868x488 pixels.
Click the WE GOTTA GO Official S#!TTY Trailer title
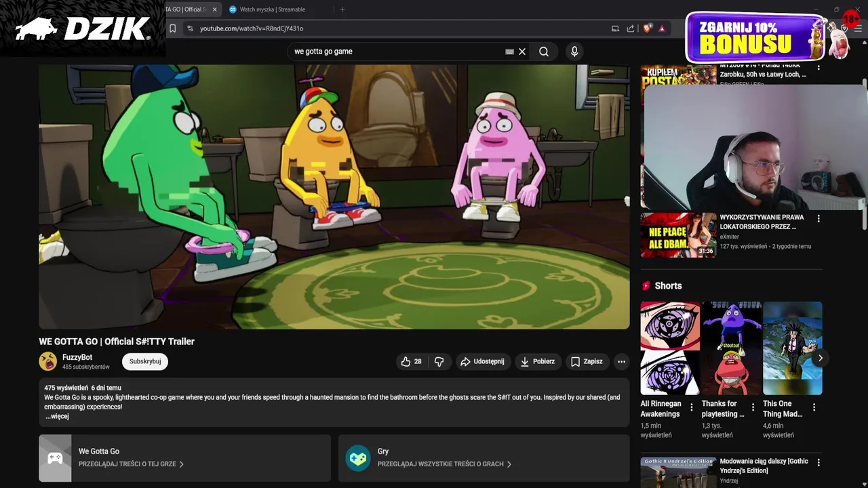pyautogui.click(x=117, y=342)
